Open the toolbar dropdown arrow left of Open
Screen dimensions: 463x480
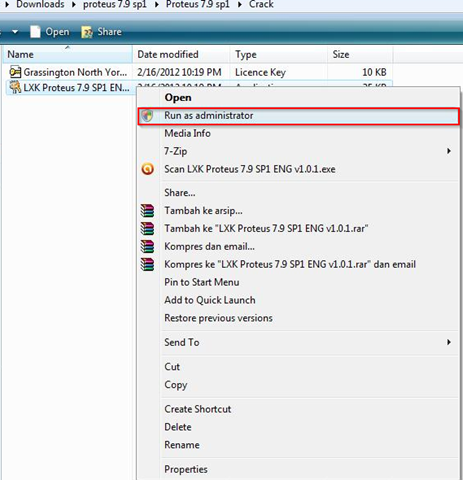click(15, 32)
